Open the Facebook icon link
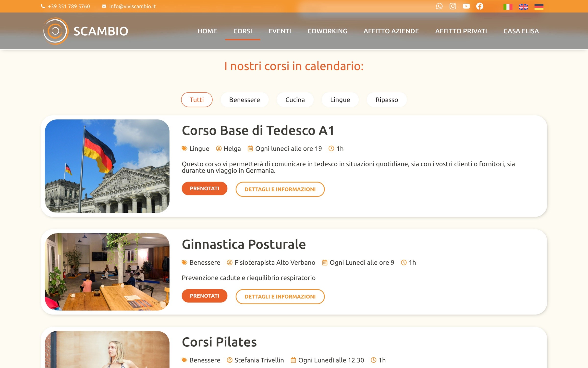588x368 pixels. click(x=479, y=6)
